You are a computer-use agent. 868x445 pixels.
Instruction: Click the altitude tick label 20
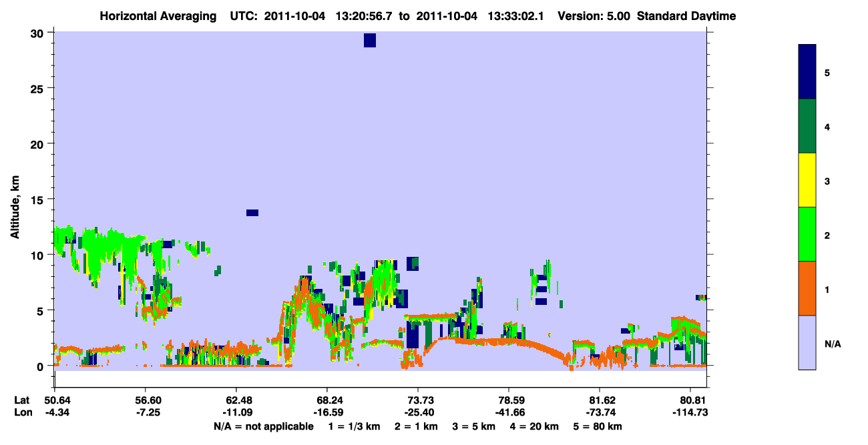click(x=39, y=144)
